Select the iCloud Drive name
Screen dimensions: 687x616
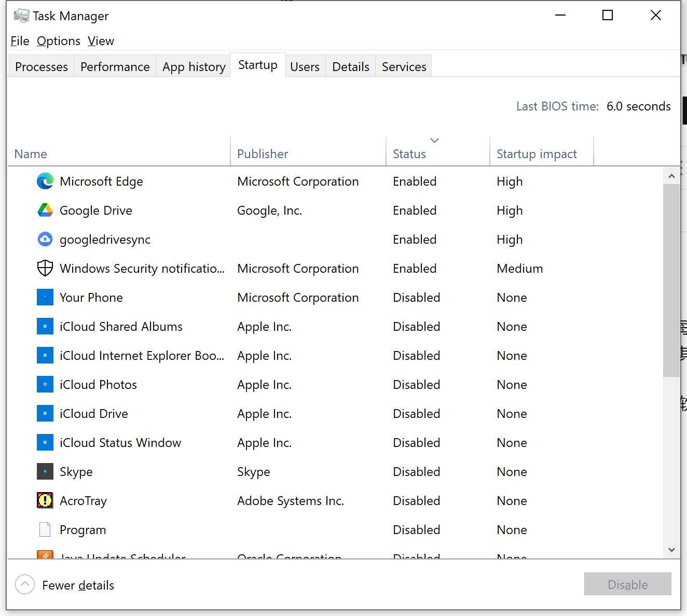pyautogui.click(x=94, y=414)
